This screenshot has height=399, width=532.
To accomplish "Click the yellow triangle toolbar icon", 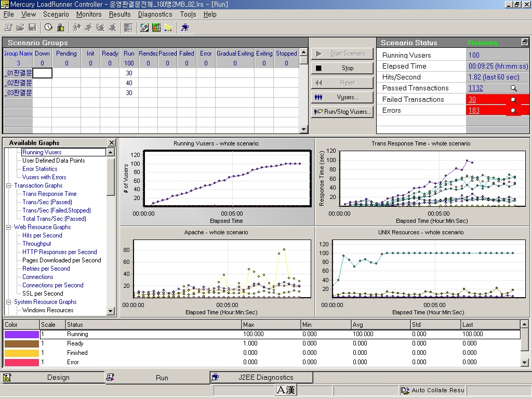I will pos(168,28).
